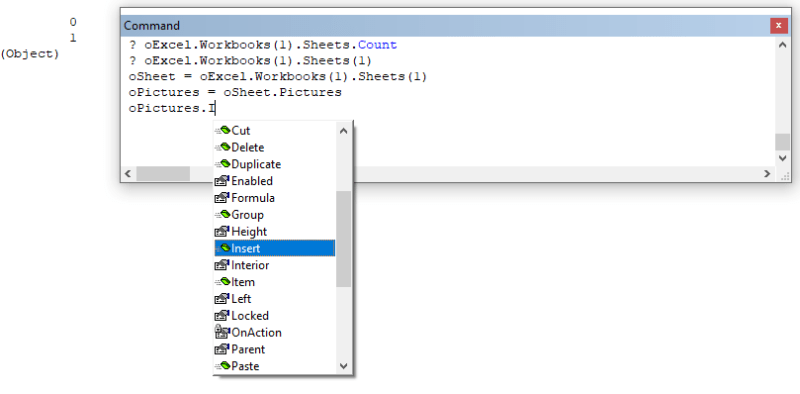Click the output value 1 on desktop
800x394 pixels.
click(73, 38)
